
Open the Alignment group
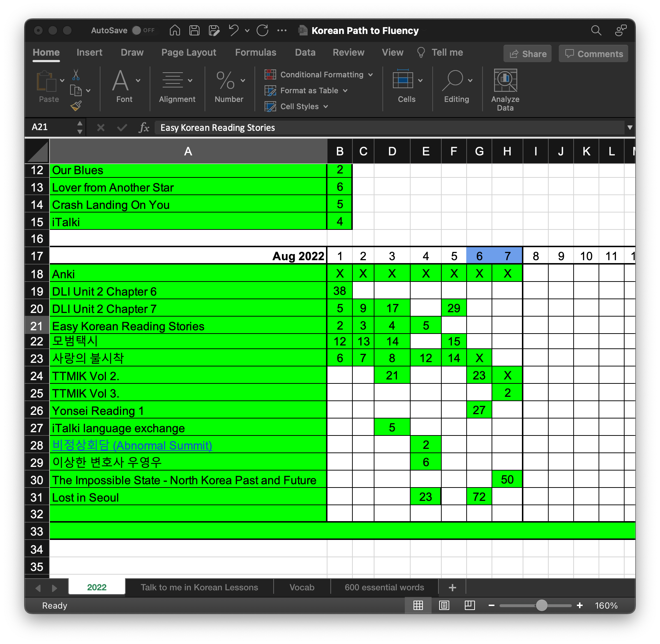[177, 87]
